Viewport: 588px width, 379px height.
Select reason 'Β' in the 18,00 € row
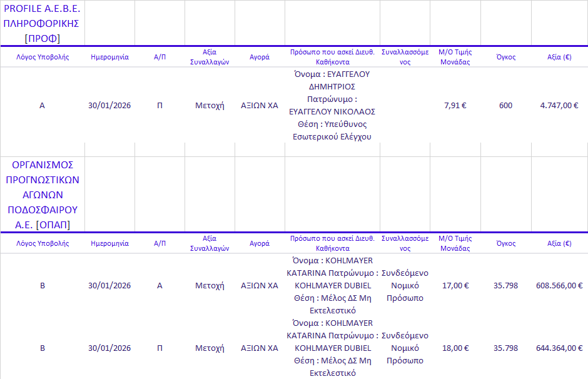[43, 348]
